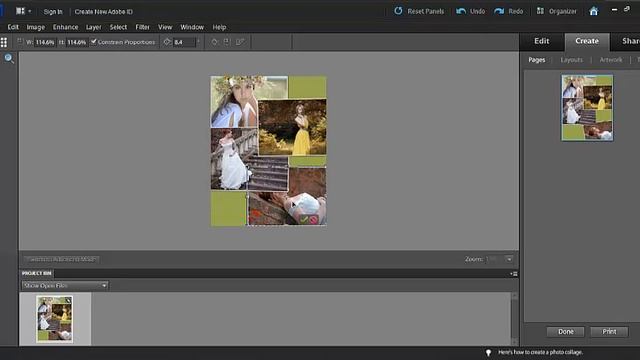Select the Artwork sub-tab
640x360 pixels.
point(611,60)
